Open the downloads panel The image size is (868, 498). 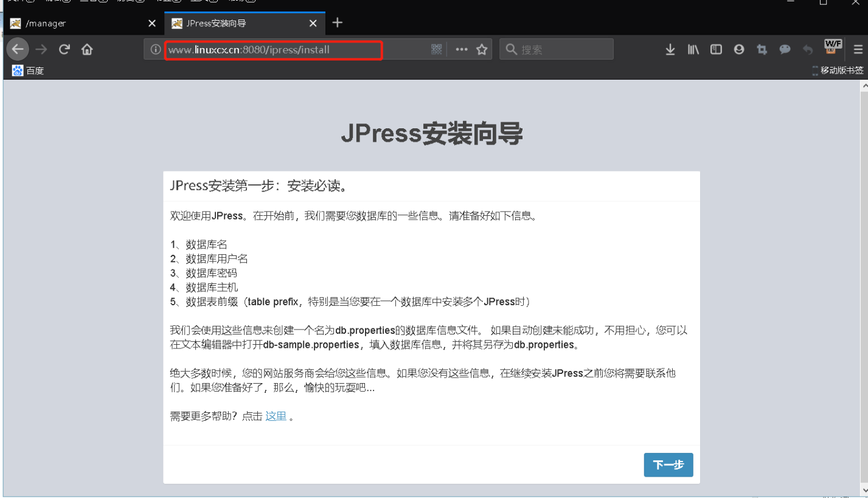pyautogui.click(x=670, y=49)
